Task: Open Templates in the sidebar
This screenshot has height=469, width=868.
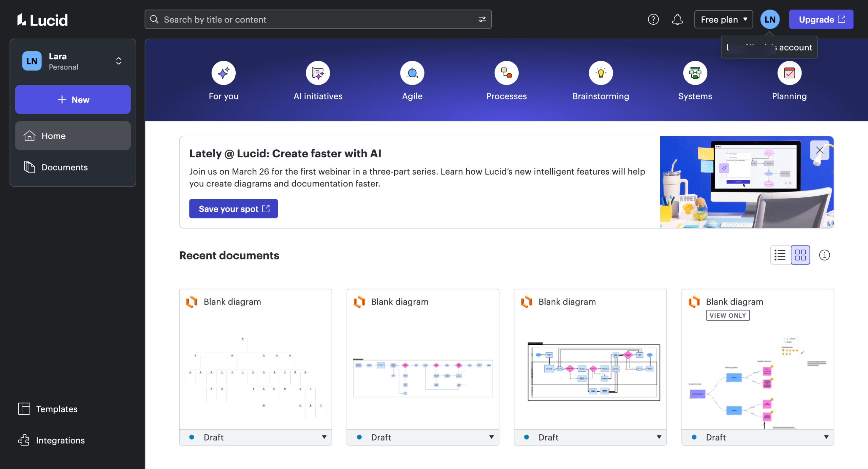Action: [x=57, y=409]
